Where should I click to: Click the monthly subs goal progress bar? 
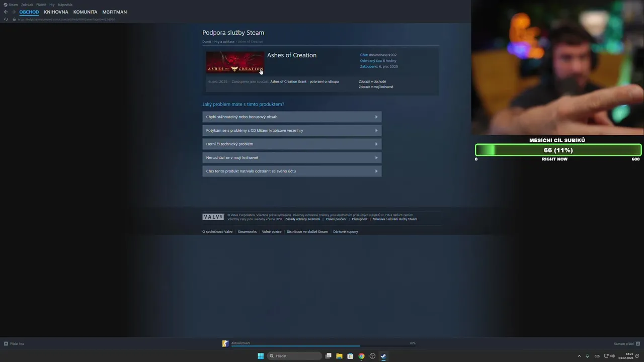558,150
